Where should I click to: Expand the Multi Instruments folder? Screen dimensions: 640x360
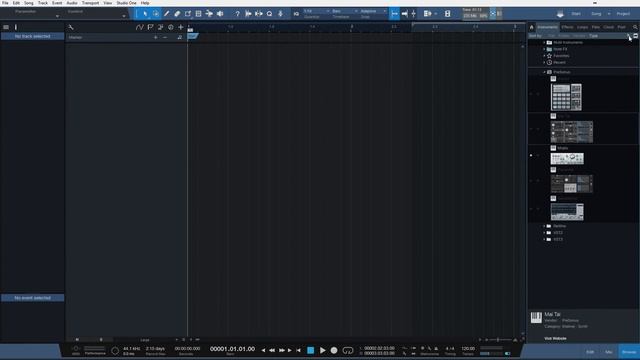pos(544,42)
